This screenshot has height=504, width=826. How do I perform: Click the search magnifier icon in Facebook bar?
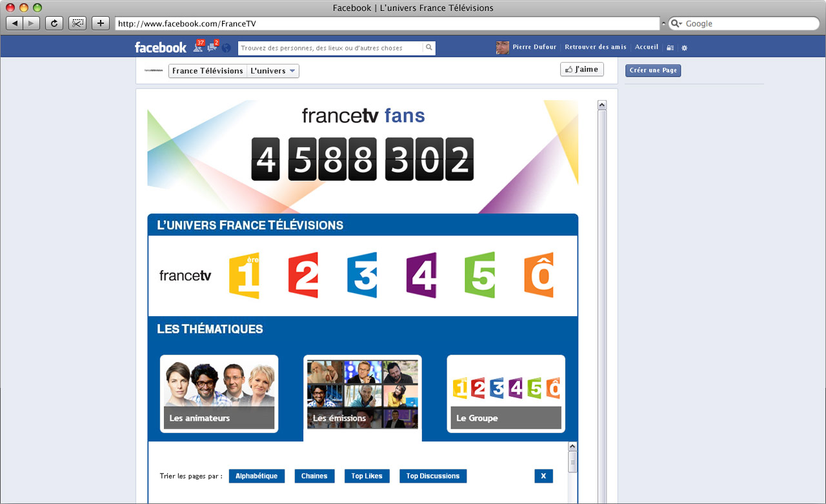428,48
